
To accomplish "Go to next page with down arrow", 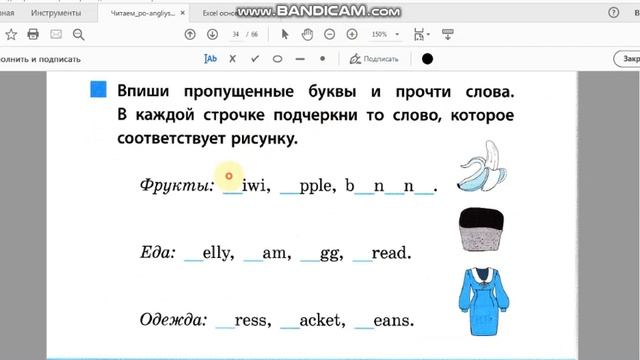I will click(212, 35).
